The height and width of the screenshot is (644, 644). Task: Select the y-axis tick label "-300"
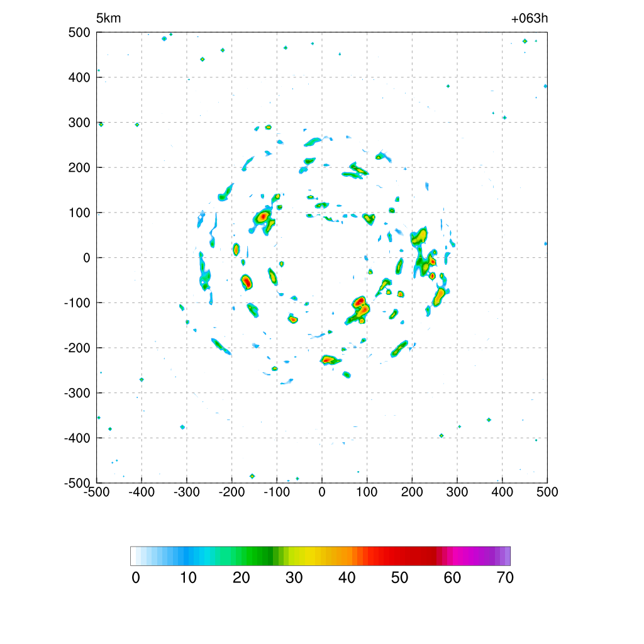tap(77, 393)
